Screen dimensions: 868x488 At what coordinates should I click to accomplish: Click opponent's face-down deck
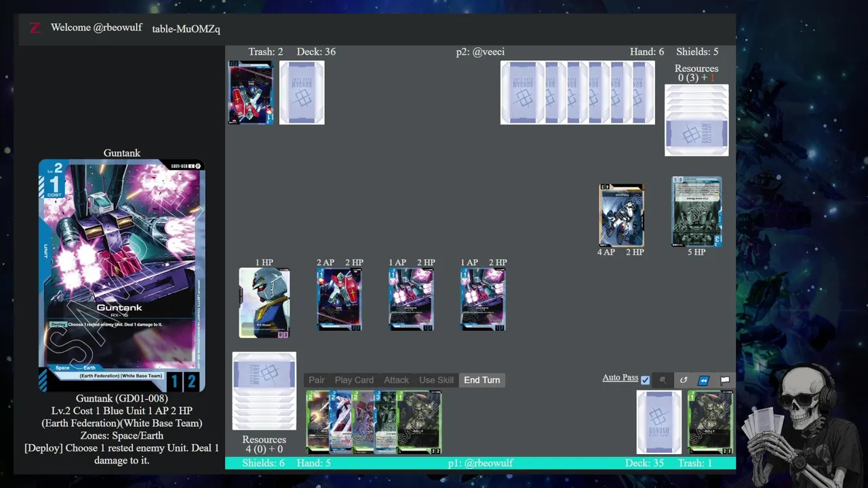302,92
